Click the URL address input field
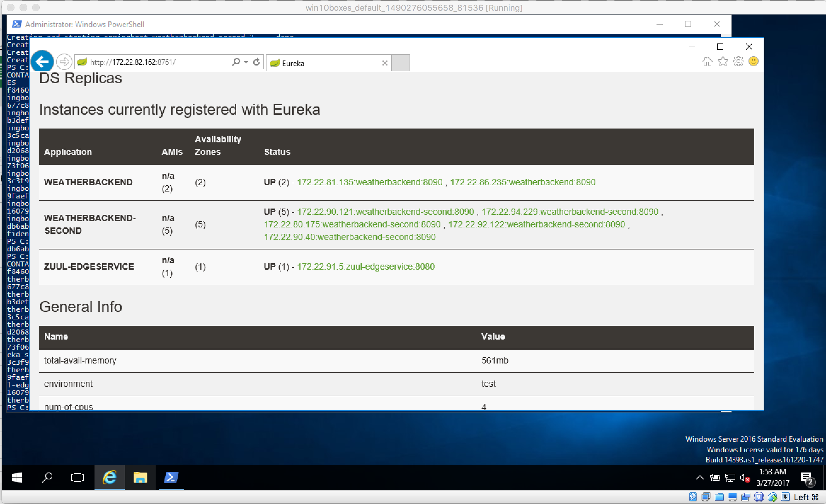Screen dimensions: 826x504 coord(151,62)
